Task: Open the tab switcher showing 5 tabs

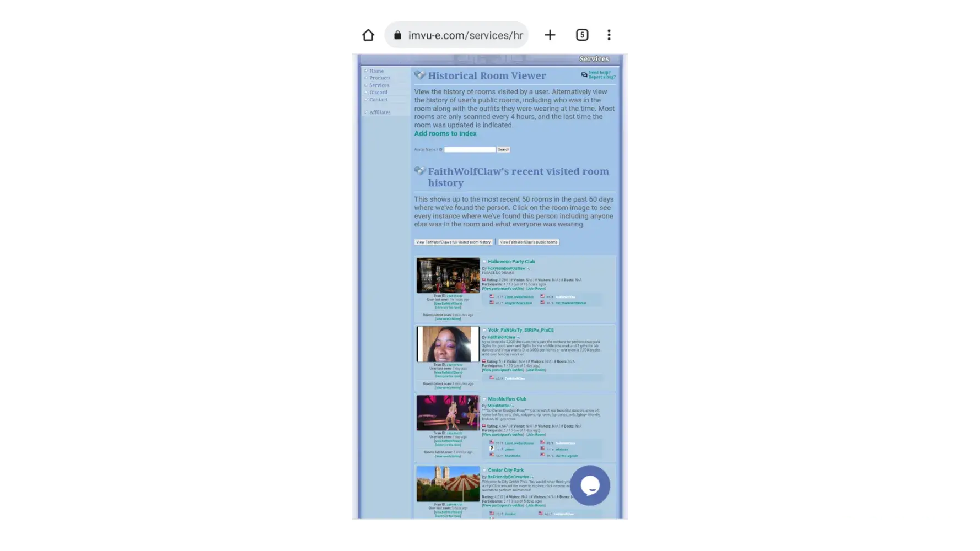Action: tap(582, 35)
